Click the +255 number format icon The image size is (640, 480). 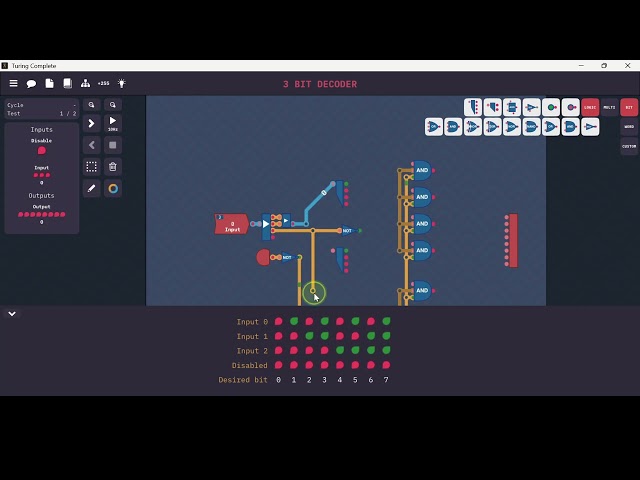pyautogui.click(x=103, y=83)
